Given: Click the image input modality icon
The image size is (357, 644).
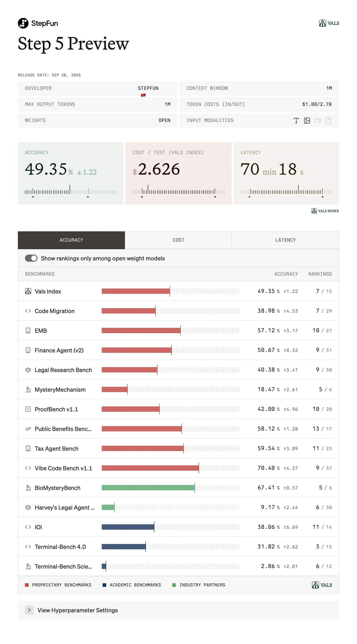Looking at the screenshot, I should click(307, 121).
